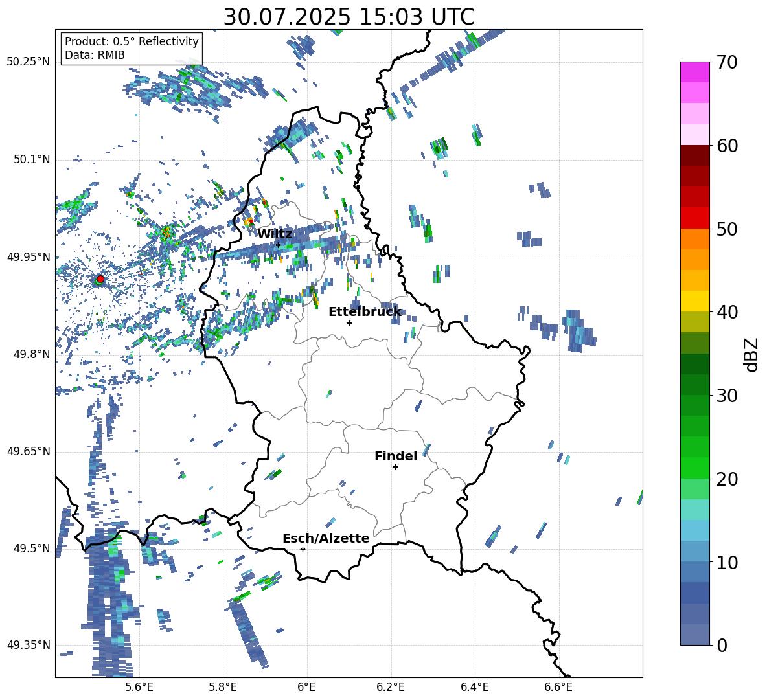
Task: Click the 6°E longitude label
Action: pyautogui.click(x=306, y=687)
